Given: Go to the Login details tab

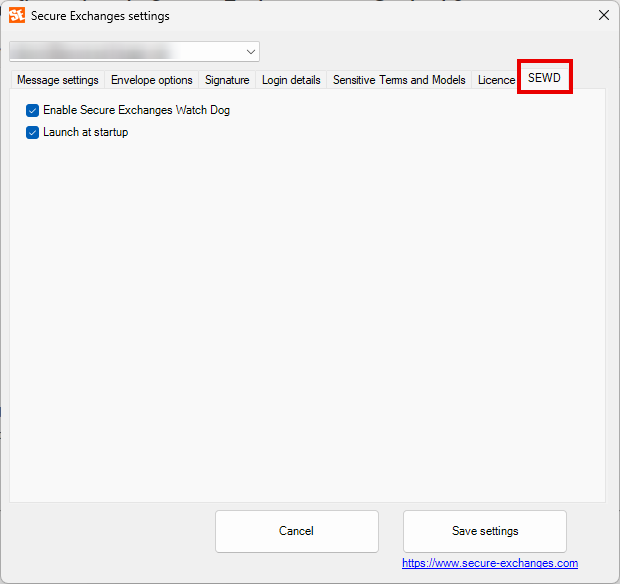Looking at the screenshot, I should pyautogui.click(x=291, y=80).
